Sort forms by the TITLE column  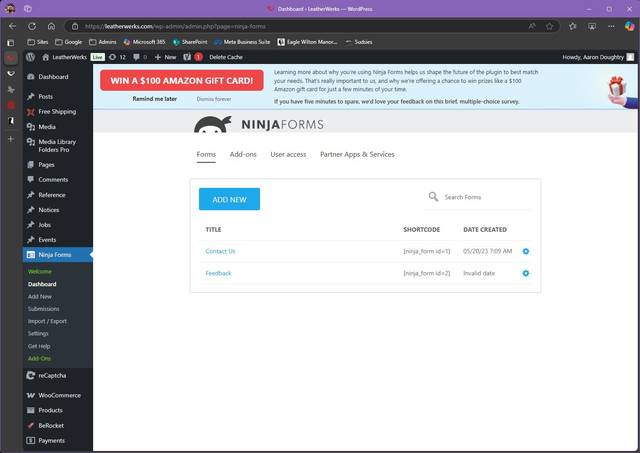coord(213,229)
